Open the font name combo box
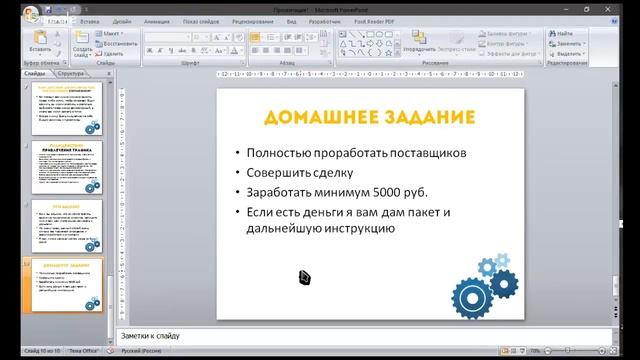Screen dimensions: 640x360 point(168,38)
